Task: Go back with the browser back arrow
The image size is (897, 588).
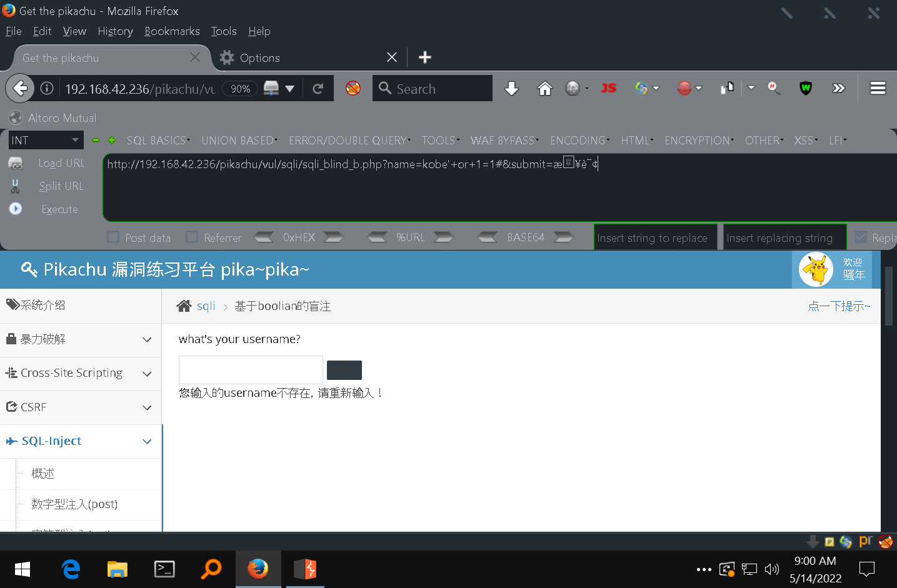Action: pyautogui.click(x=20, y=89)
